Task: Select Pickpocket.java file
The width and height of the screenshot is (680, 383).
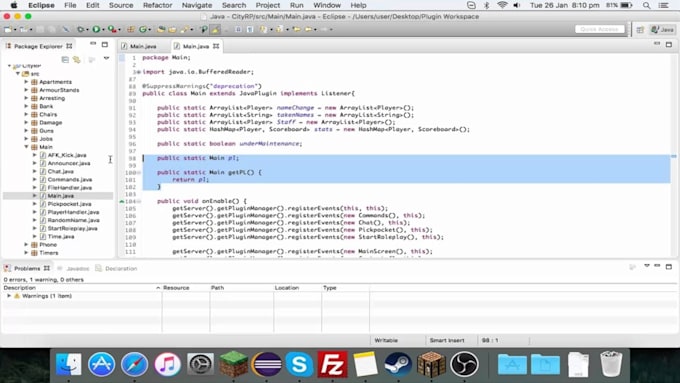Action: click(69, 204)
